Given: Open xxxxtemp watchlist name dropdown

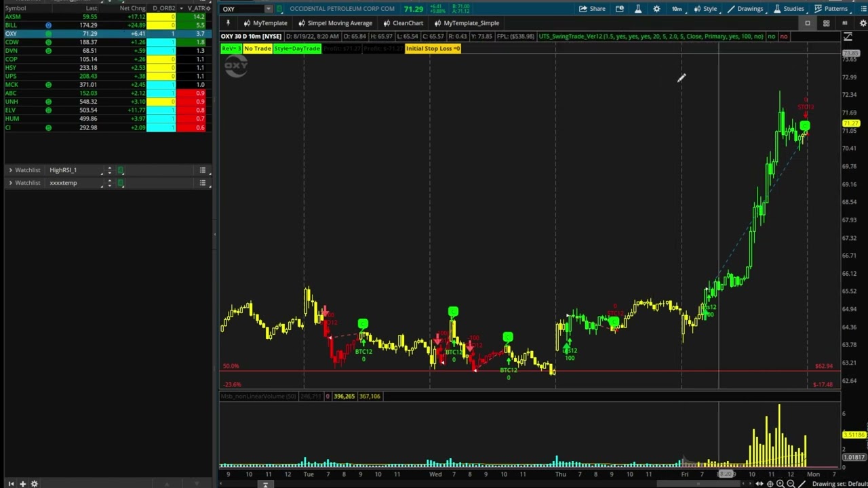Looking at the screenshot, I should 75,183.
